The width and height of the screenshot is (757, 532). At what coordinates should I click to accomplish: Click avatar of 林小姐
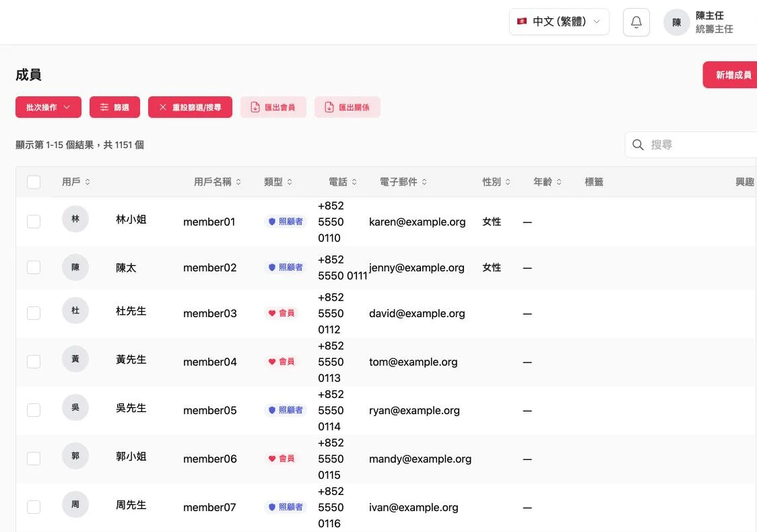[75, 219]
